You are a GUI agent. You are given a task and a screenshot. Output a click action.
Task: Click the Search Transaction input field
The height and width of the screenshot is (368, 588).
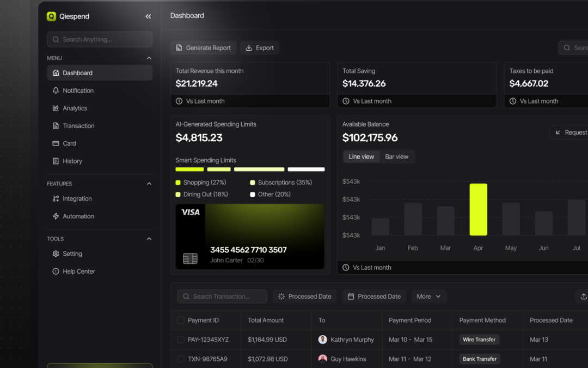click(x=222, y=297)
